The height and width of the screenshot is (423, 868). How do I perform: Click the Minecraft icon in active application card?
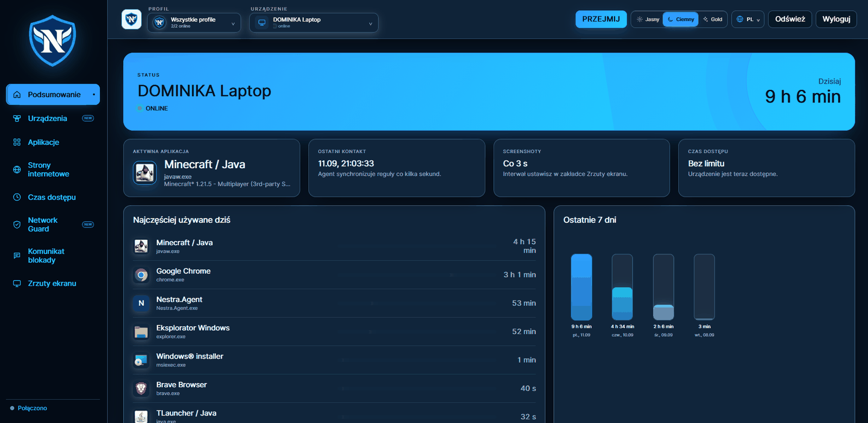[x=145, y=173]
